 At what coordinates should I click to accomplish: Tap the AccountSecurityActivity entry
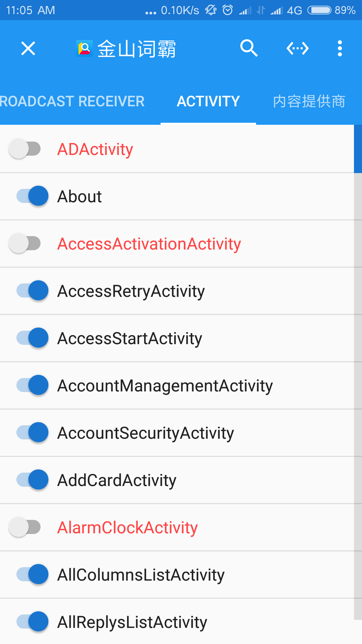pos(145,433)
